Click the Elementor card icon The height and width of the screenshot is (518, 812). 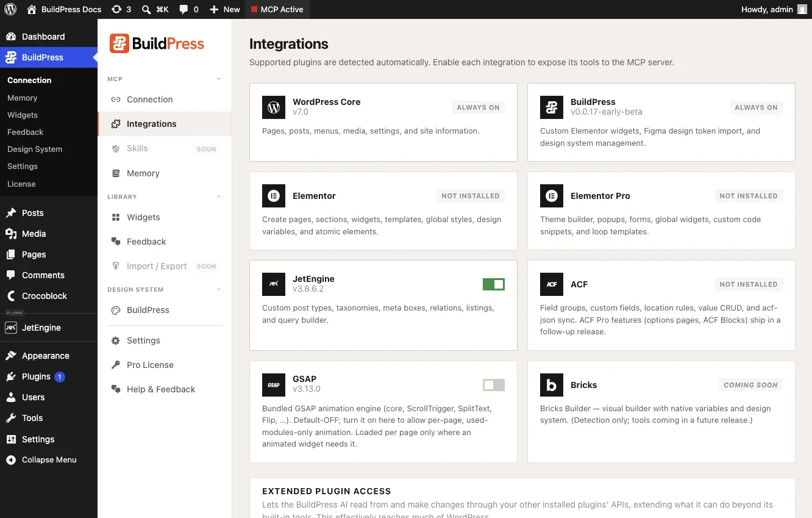(x=274, y=196)
